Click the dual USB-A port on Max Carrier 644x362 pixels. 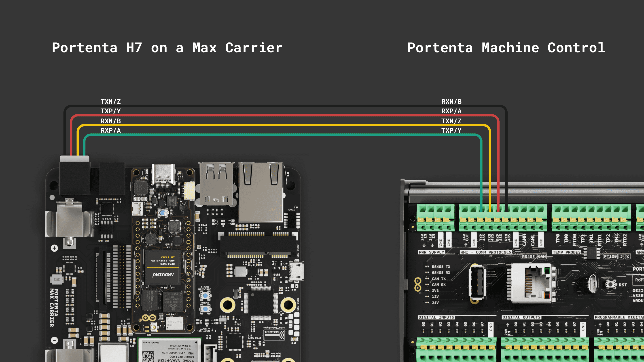(216, 184)
